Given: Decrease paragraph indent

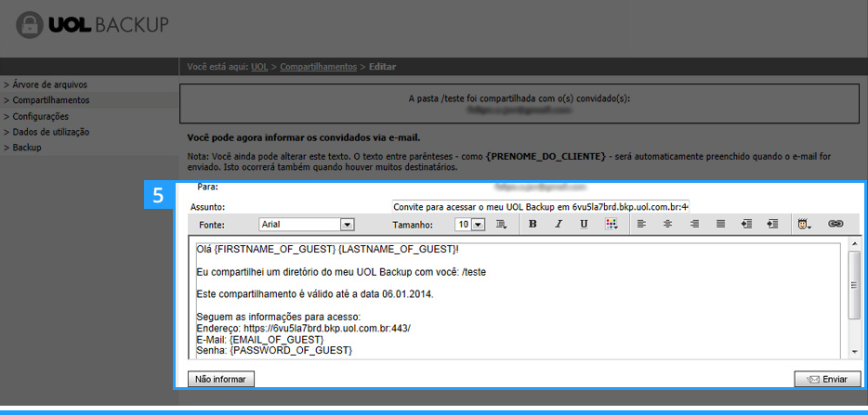Looking at the screenshot, I should pos(747,224).
